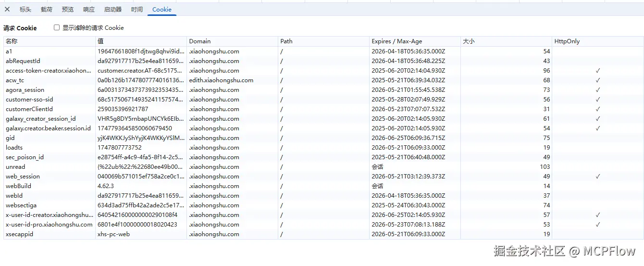
Task: Click expiry 2026-06-25T06:09:36.715Z
Action: pyautogui.click(x=409, y=138)
